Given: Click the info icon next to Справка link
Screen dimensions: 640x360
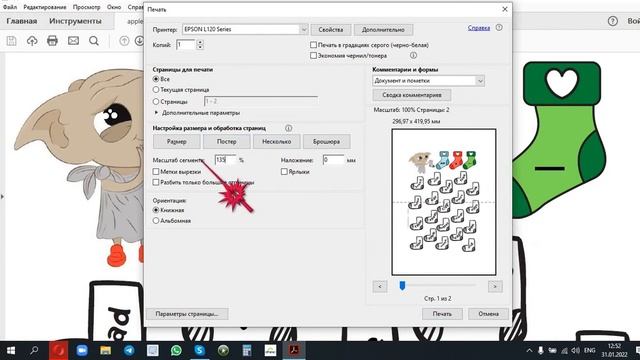Looking at the screenshot, I should click(x=499, y=28).
